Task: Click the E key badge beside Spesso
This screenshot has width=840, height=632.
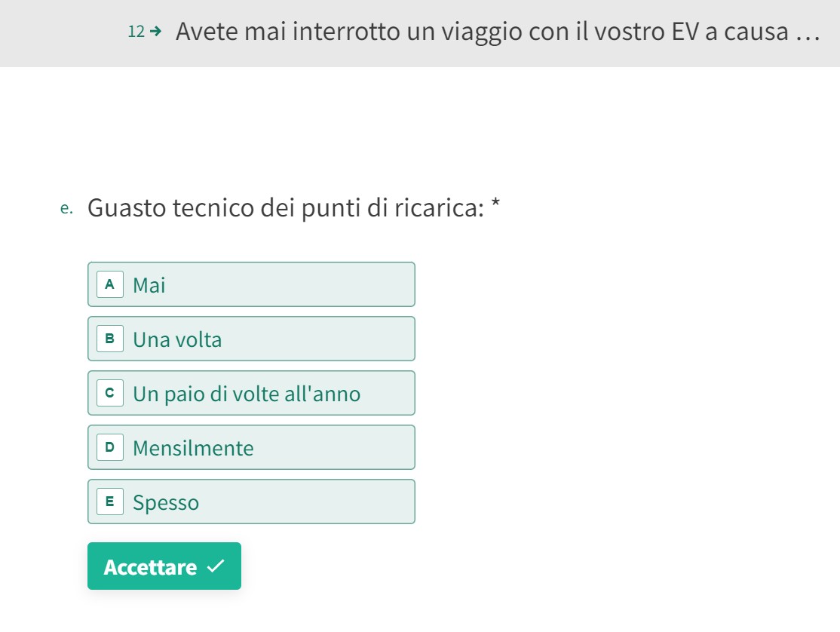Action: pyautogui.click(x=110, y=502)
